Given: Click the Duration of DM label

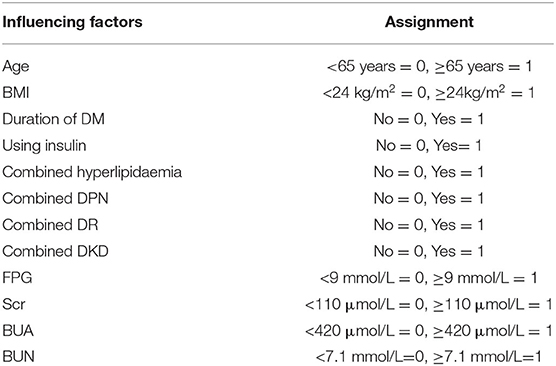Looking at the screenshot, I should click(54, 119).
